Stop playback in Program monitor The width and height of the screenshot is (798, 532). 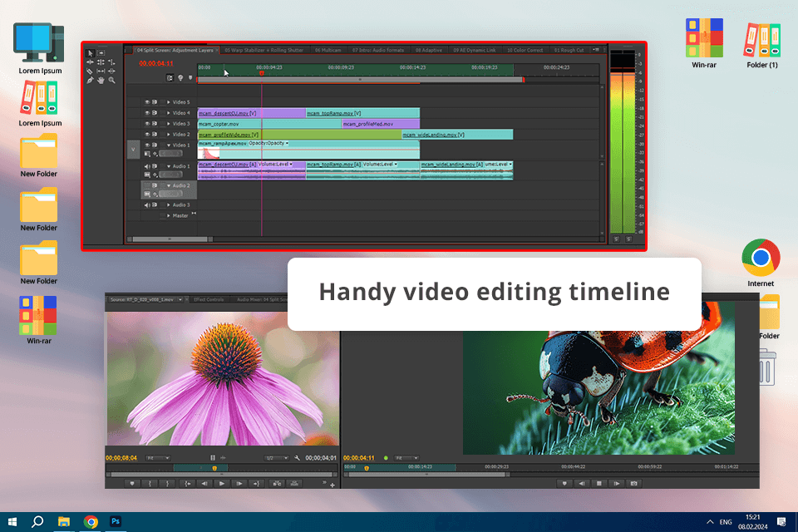point(599,483)
